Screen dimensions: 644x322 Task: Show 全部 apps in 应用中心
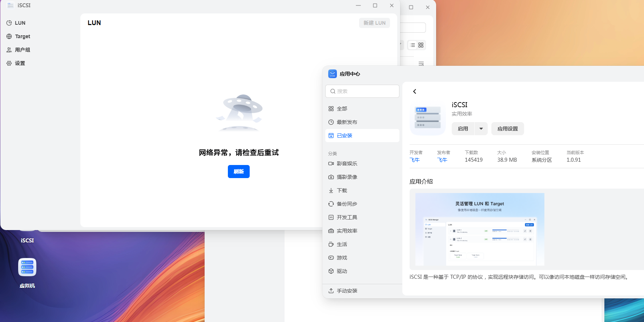(362, 109)
